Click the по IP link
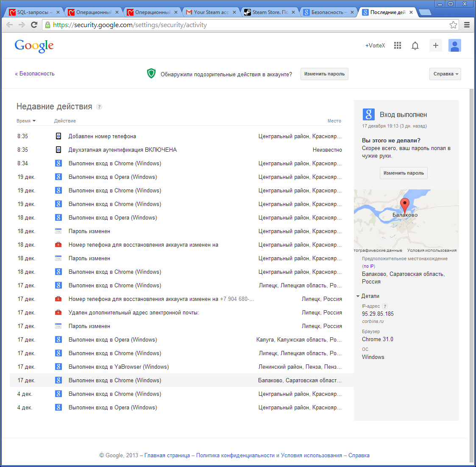Viewport: 476px width, 467px height. click(x=368, y=266)
